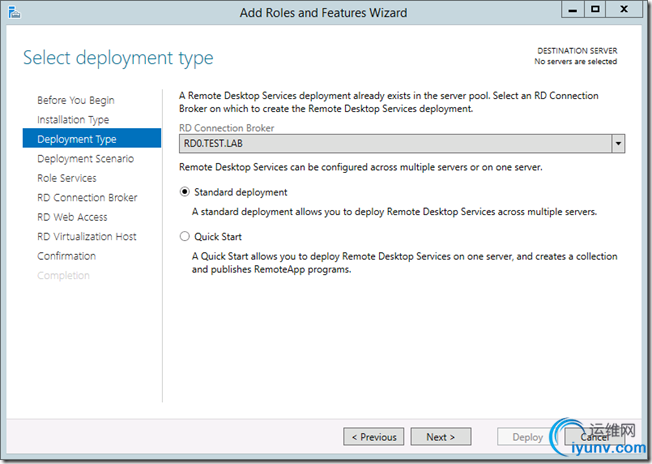Open the Installation Type step
Image resolution: width=652 pixels, height=464 pixels.
(x=73, y=120)
